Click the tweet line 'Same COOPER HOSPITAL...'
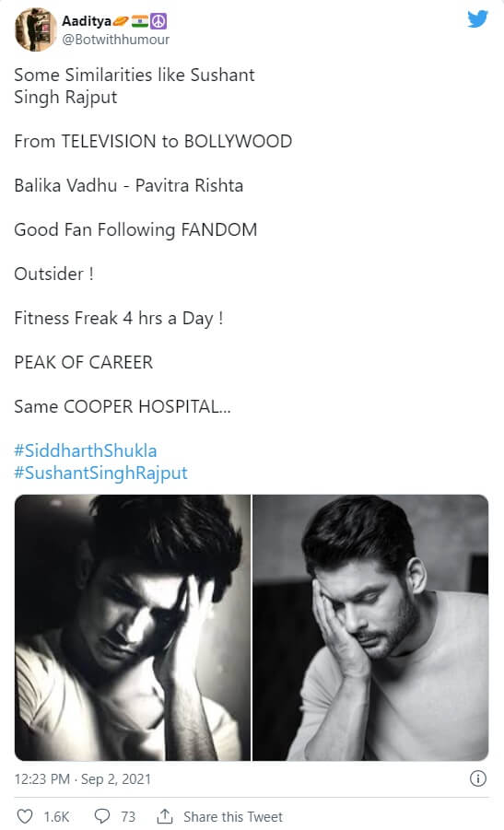The image size is (504, 830). (x=123, y=406)
